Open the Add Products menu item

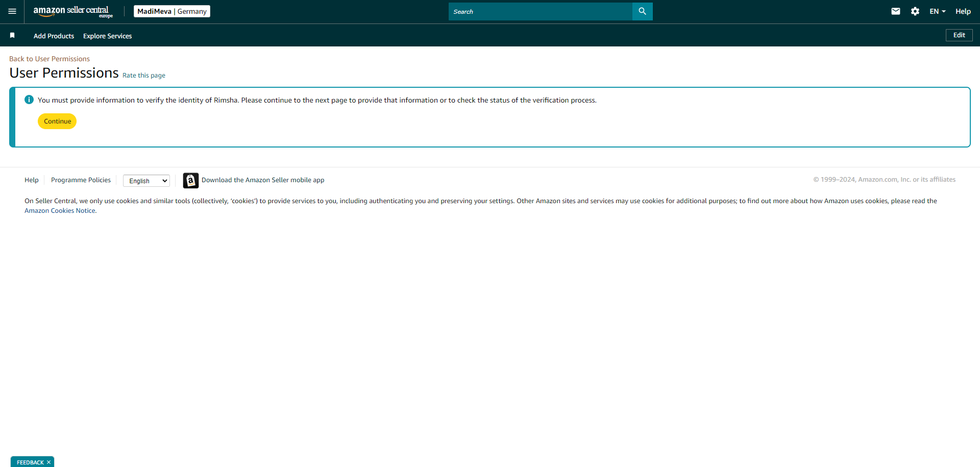[x=54, y=36]
